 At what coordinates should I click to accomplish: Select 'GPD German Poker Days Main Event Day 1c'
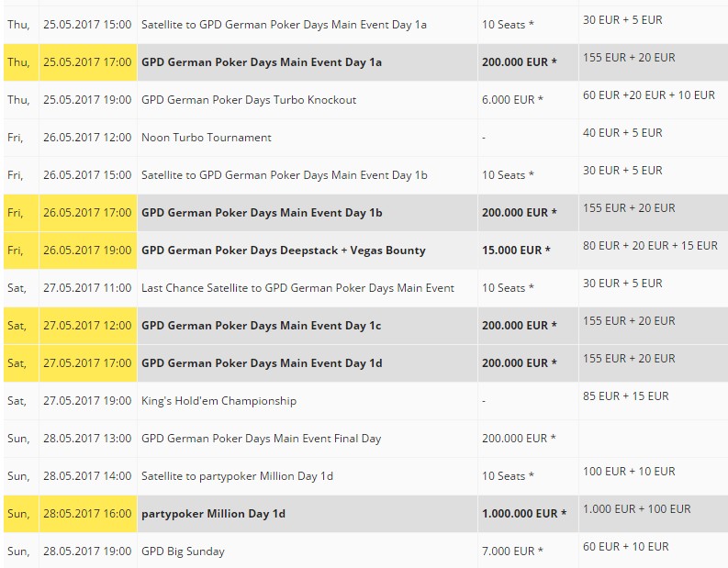(x=262, y=326)
